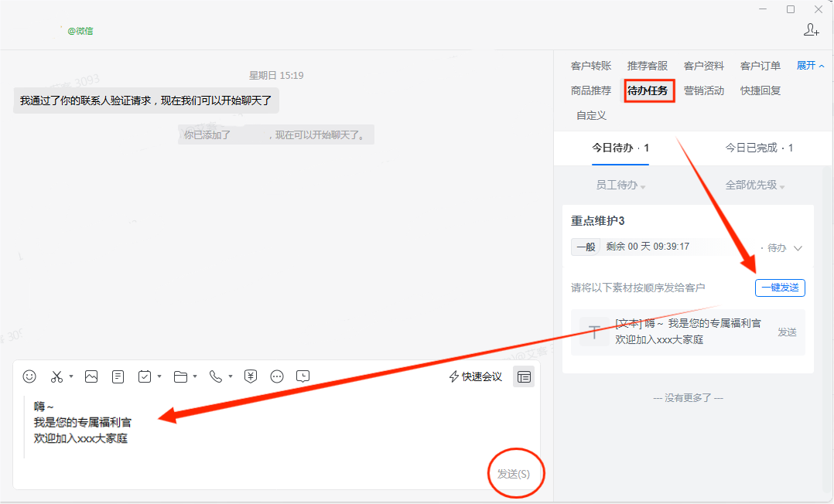The image size is (834, 504).
Task: Click the image send icon
Action: pyautogui.click(x=91, y=376)
